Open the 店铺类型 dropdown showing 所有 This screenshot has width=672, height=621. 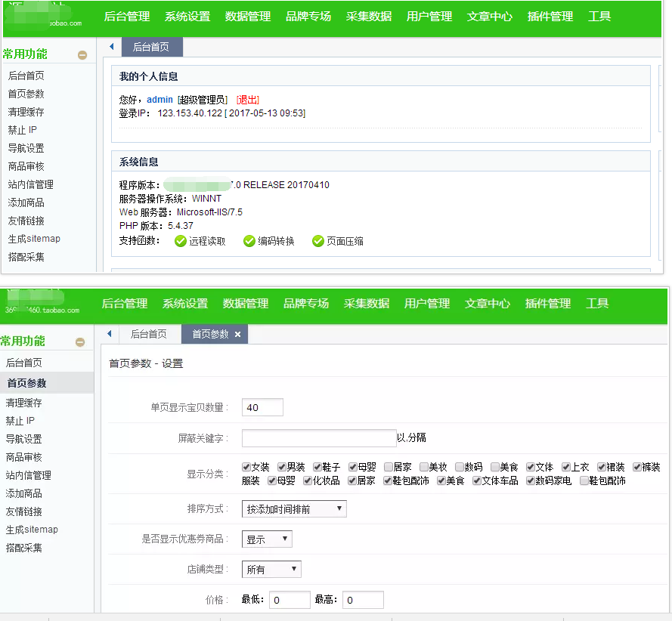(x=271, y=570)
